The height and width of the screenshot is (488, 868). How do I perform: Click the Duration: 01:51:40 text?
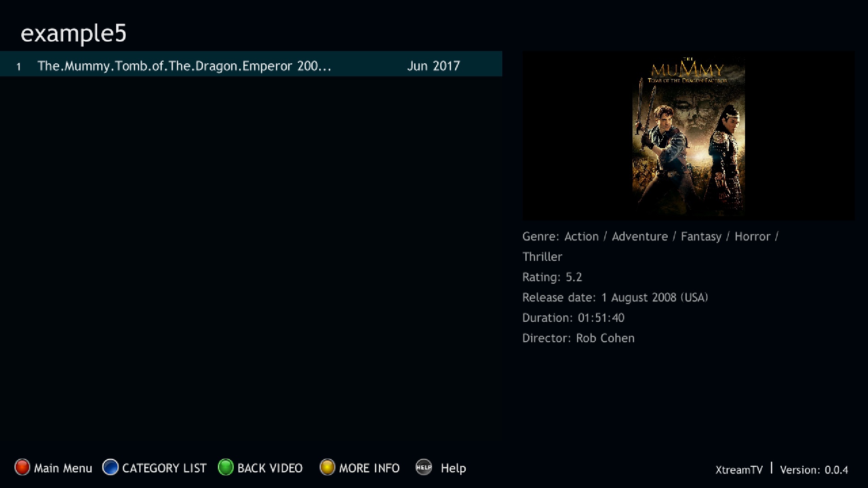coord(573,318)
